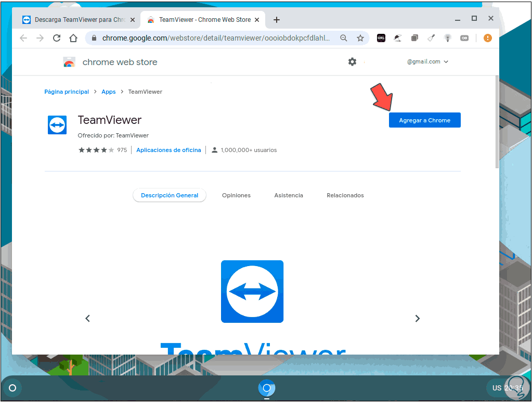Switch to Descarga TeamViewer para Chrome tab
Viewport: 532px width, 403px height.
tap(79, 20)
